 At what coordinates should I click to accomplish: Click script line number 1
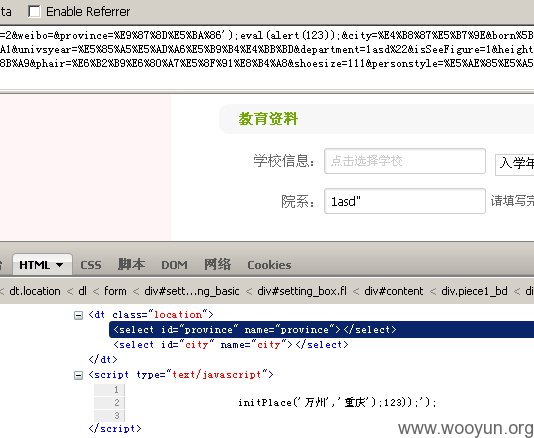(x=116, y=390)
